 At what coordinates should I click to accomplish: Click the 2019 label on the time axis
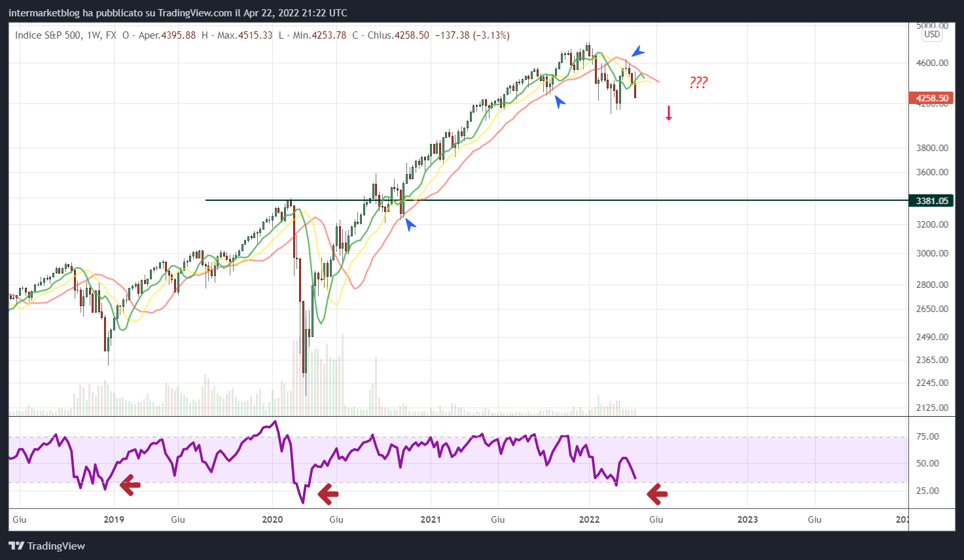pyautogui.click(x=114, y=519)
